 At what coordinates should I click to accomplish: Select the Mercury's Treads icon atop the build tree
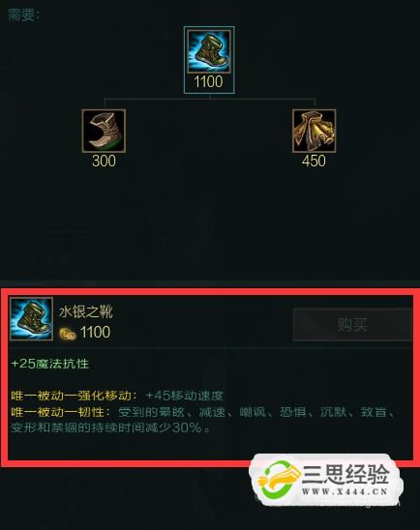209,51
